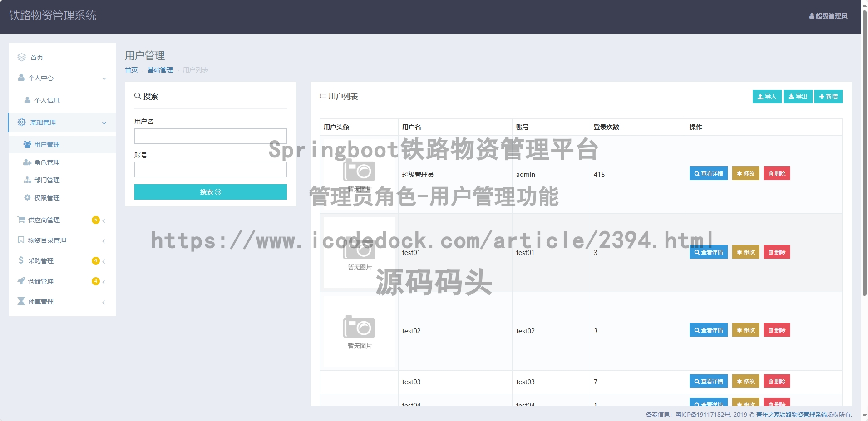The image size is (868, 421).
Task: Click the 基础管理 gear icon
Action: 21,122
